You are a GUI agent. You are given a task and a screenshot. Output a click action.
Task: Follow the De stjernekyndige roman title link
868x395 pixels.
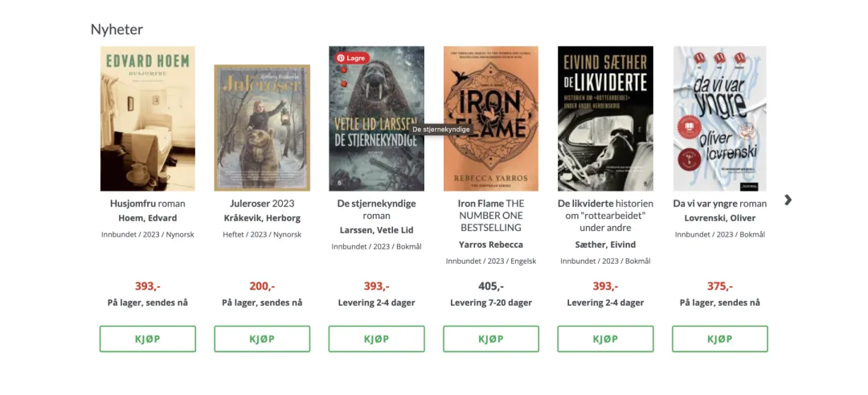(x=376, y=209)
